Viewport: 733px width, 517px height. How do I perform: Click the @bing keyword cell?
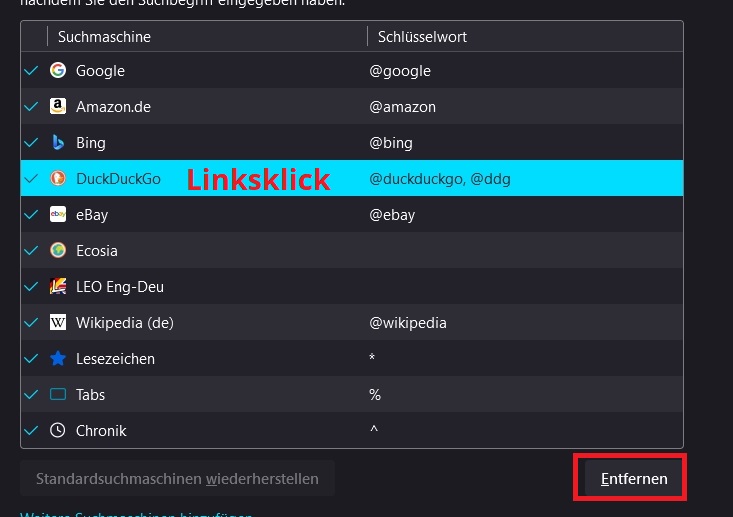391,143
